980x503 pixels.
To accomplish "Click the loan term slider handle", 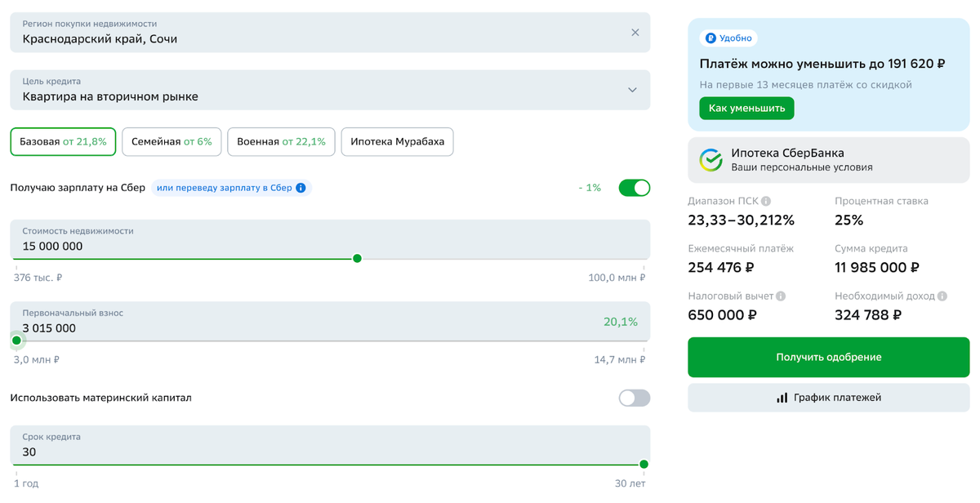I will point(644,464).
